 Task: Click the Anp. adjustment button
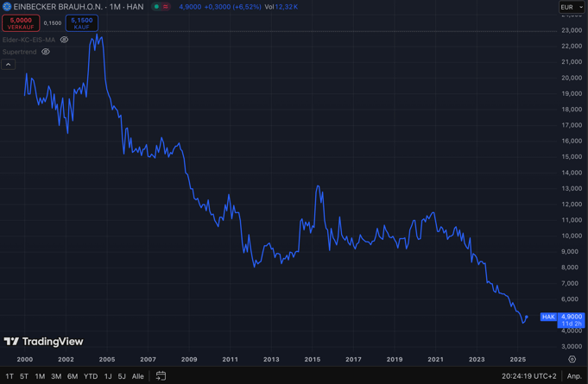574,376
